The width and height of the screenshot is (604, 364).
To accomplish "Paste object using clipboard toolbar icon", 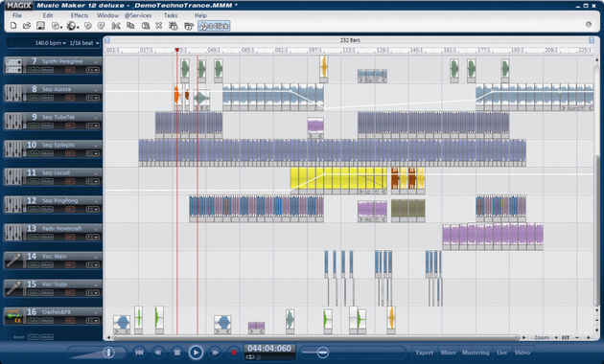I will 146,26.
